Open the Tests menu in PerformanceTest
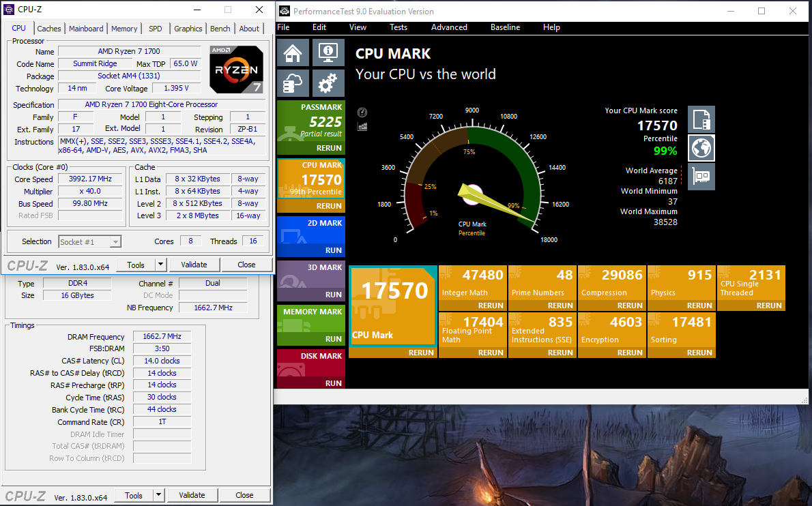The height and width of the screenshot is (506, 812). [398, 27]
